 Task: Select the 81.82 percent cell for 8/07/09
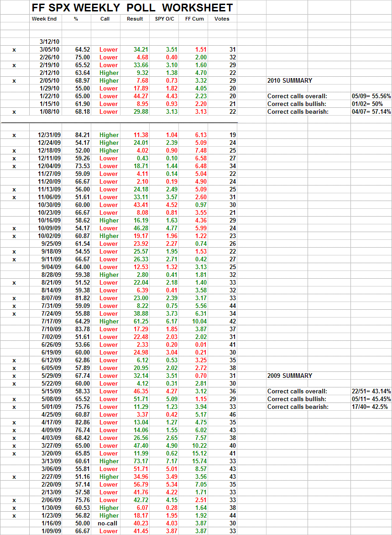[x=83, y=298]
